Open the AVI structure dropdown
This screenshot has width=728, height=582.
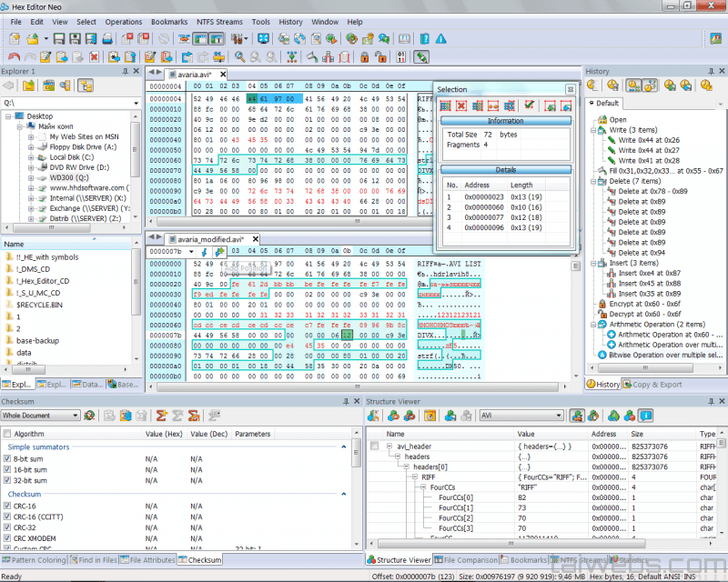tap(558, 416)
